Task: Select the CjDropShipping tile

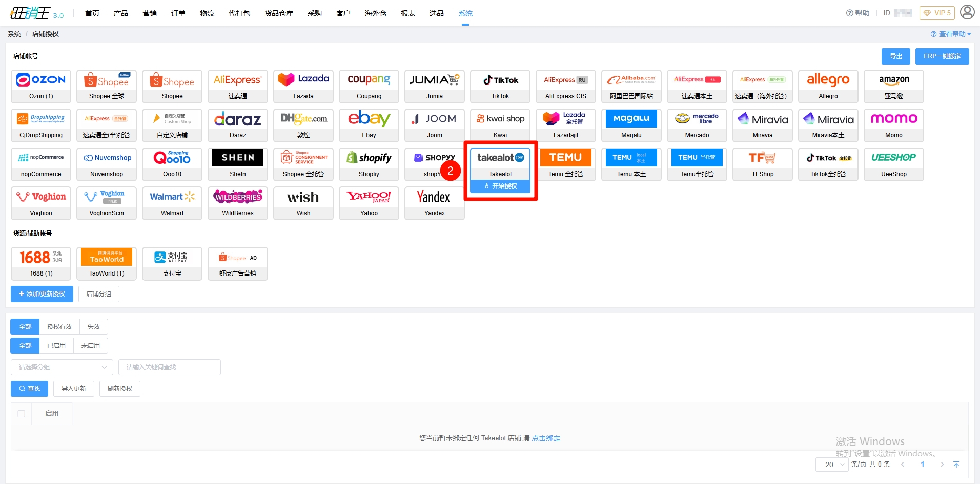Action: pos(41,125)
